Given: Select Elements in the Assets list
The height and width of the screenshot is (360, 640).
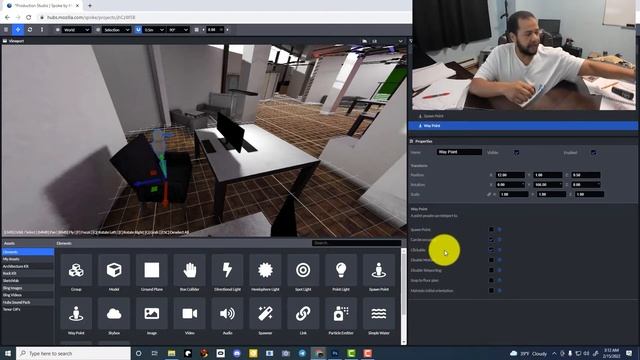Looking at the screenshot, I should [x=28, y=252].
